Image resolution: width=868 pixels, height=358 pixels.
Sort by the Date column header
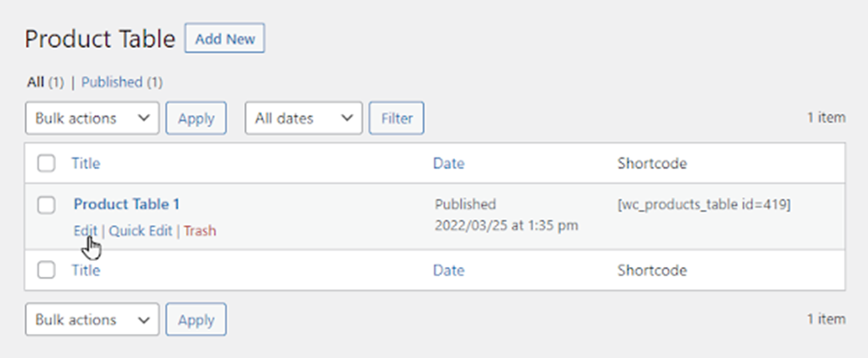point(449,164)
